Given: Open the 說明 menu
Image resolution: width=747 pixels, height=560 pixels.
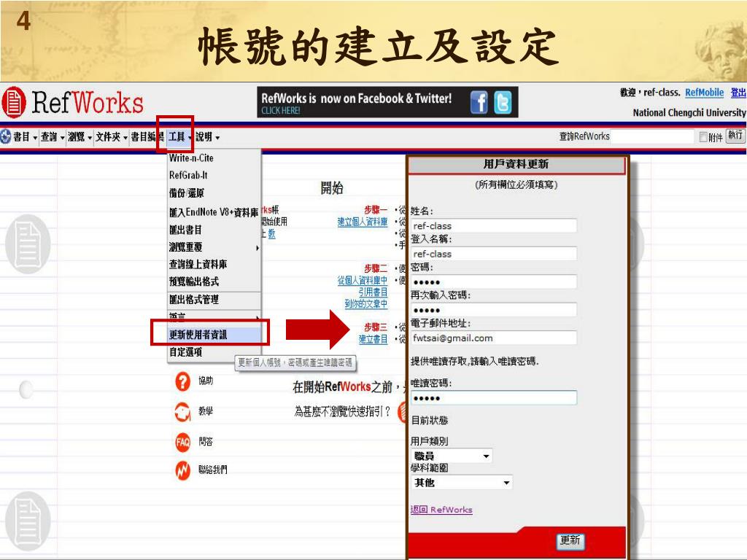Looking at the screenshot, I should [207, 137].
